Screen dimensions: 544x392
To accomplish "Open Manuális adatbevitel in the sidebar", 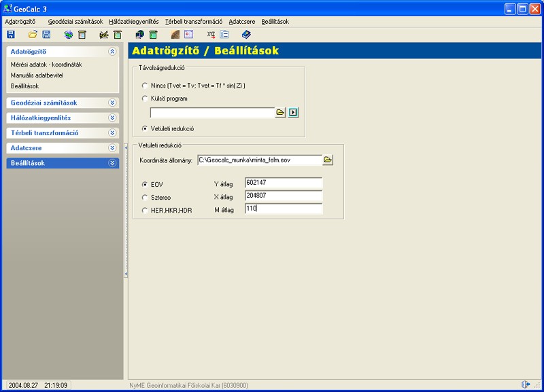I will pyautogui.click(x=37, y=75).
